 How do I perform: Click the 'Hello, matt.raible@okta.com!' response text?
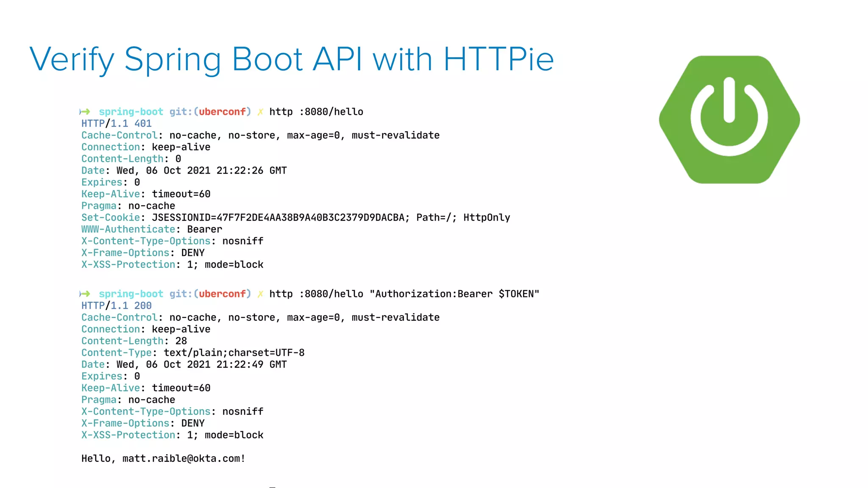click(163, 459)
